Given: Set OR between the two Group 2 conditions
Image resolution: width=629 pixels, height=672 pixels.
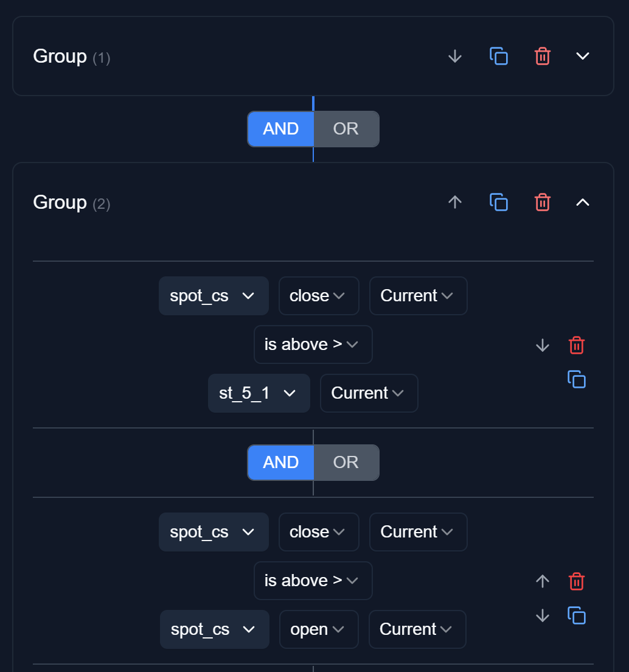Looking at the screenshot, I should point(346,463).
